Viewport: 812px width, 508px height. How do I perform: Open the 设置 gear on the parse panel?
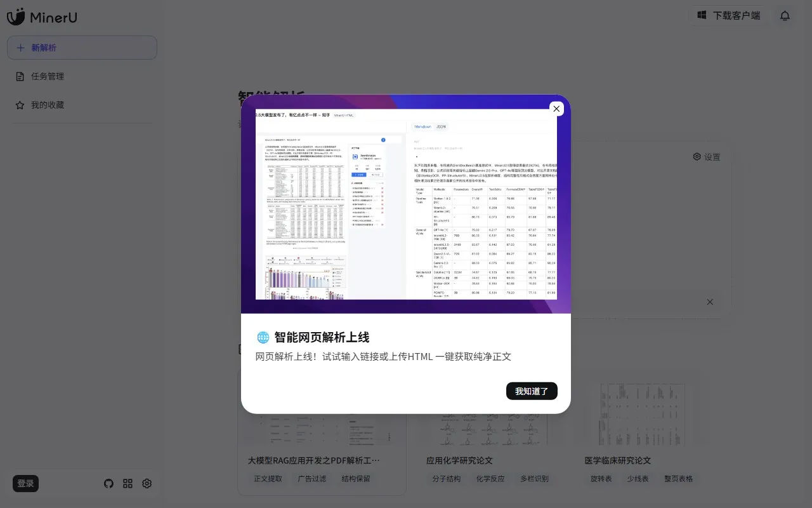tap(706, 157)
